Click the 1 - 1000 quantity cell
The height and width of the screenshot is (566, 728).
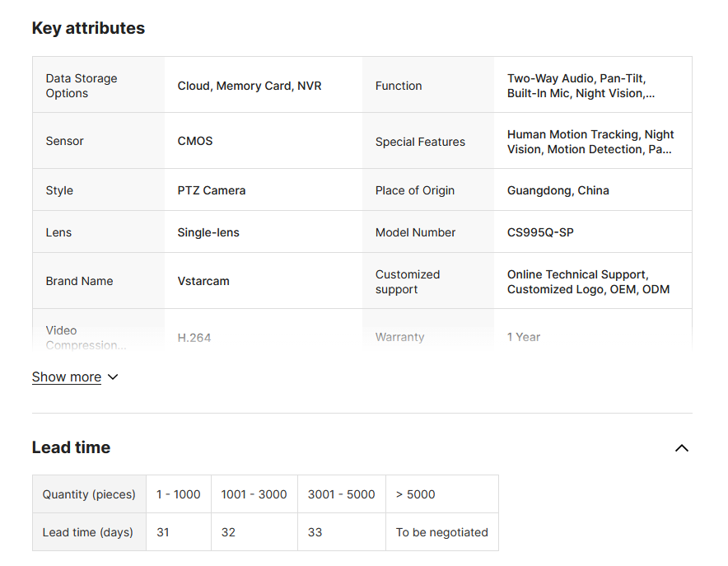tap(178, 494)
